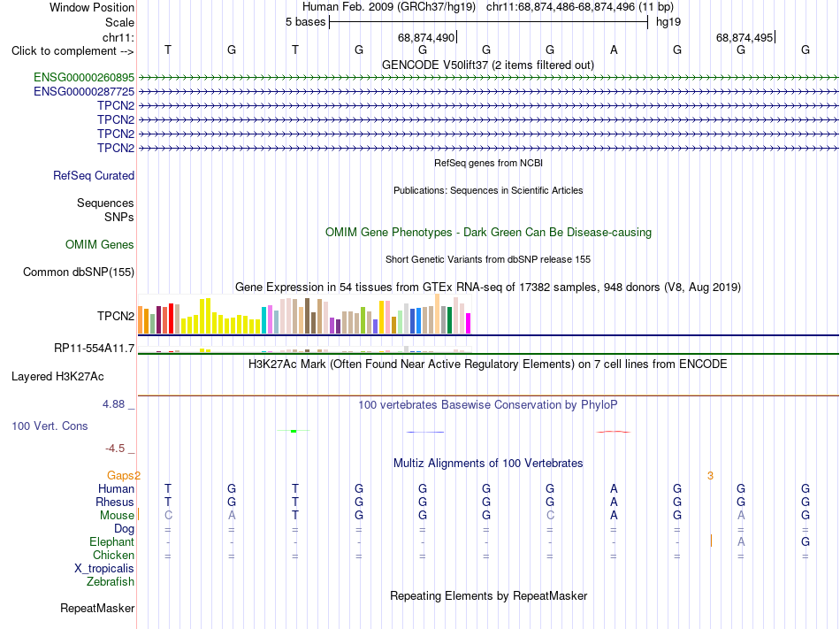Open the H3K27Ac Mark ENCODE track title

[x=488, y=364]
